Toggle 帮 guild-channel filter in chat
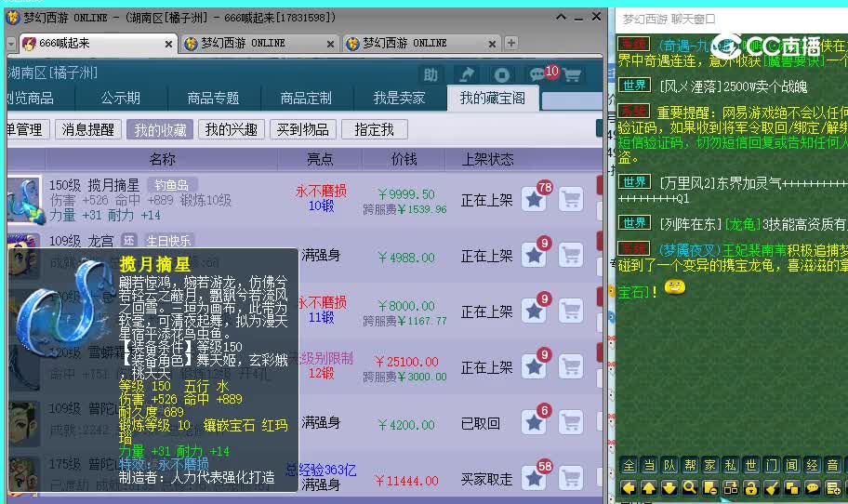Screen dimensions: 848x504 click(690, 465)
